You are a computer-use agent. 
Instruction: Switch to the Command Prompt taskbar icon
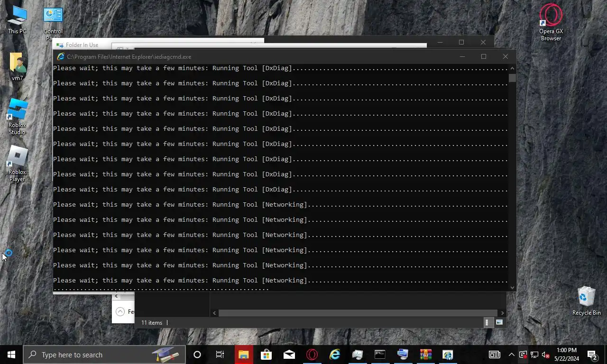[x=380, y=355]
